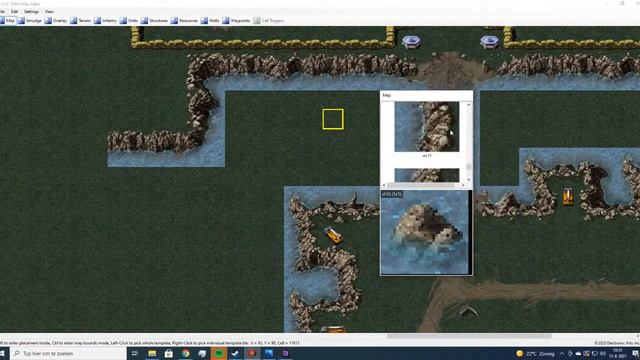Select the partially visible lower template thumbnail
640x360 pixels.
point(427,175)
